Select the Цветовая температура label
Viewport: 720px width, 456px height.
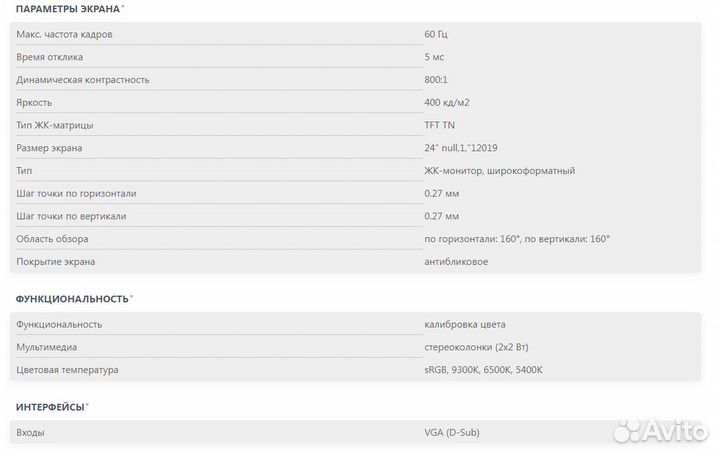tap(67, 370)
